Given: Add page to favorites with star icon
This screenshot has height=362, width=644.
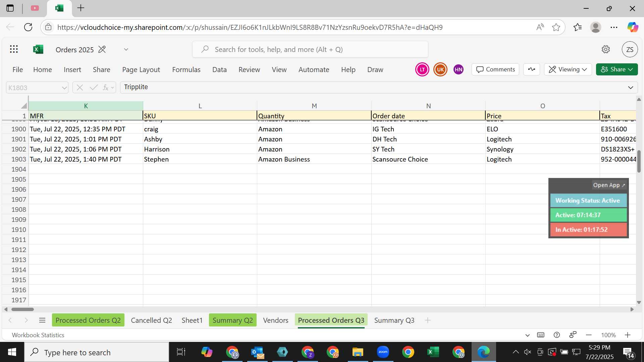Looking at the screenshot, I should [556, 27].
